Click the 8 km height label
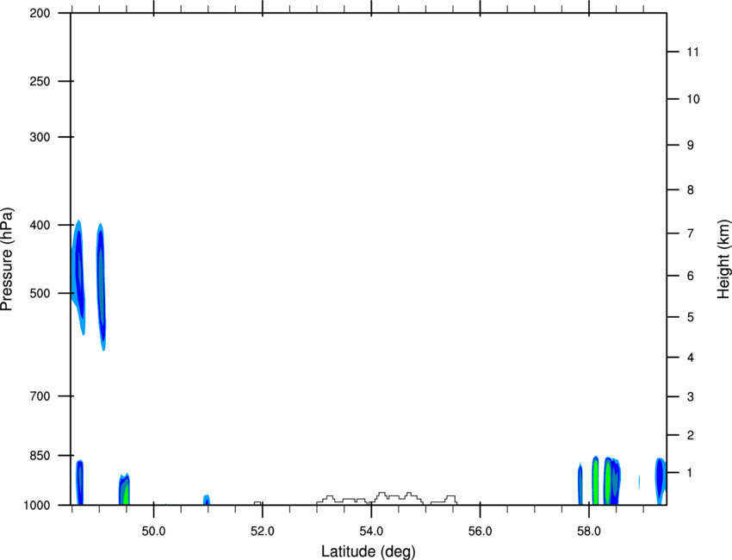The height and width of the screenshot is (560, 732). pos(691,190)
